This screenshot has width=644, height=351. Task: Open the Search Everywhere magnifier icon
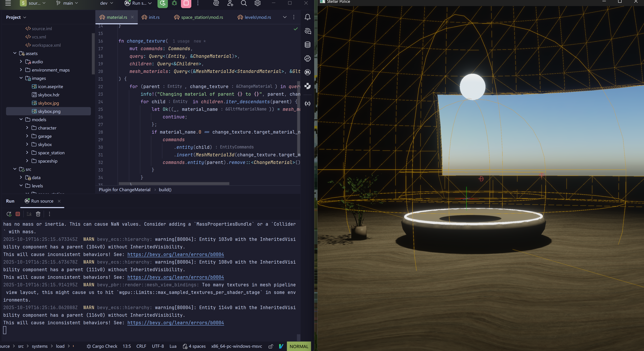(x=243, y=3)
